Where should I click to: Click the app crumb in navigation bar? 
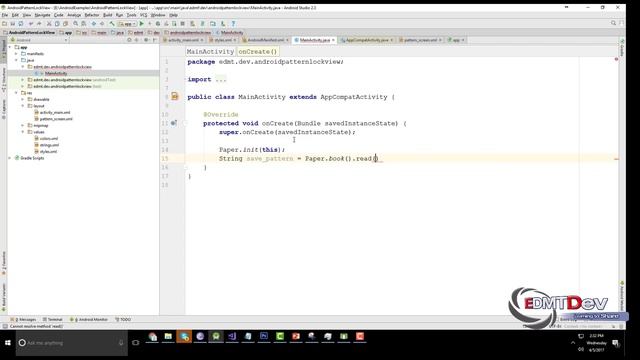pyautogui.click(x=66, y=32)
